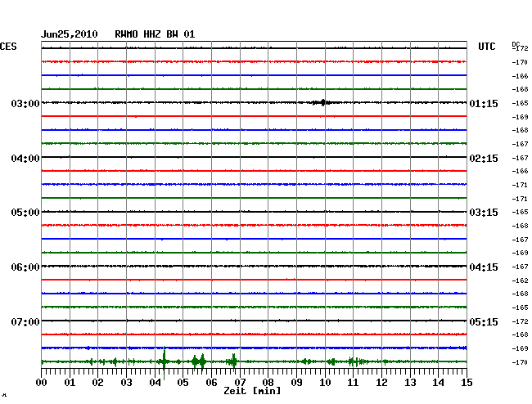Click the date label Jun25,2010
The image size is (532, 404).
70,34
